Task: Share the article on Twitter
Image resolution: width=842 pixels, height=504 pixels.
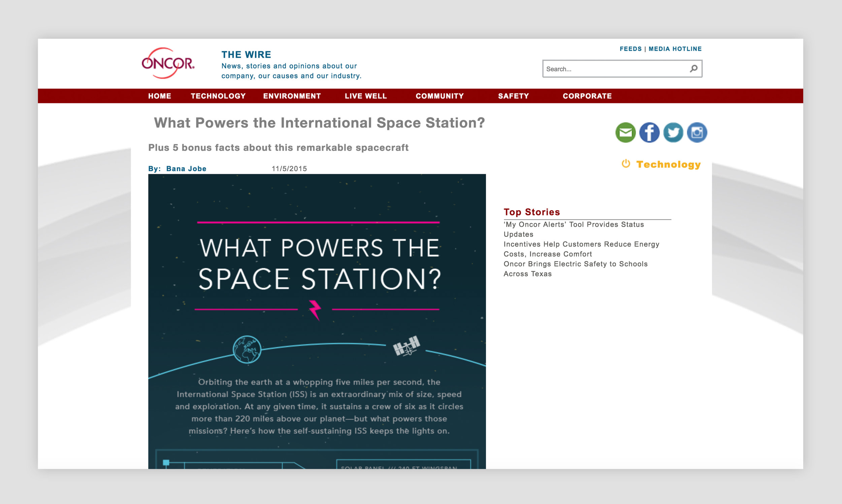Action: [673, 133]
